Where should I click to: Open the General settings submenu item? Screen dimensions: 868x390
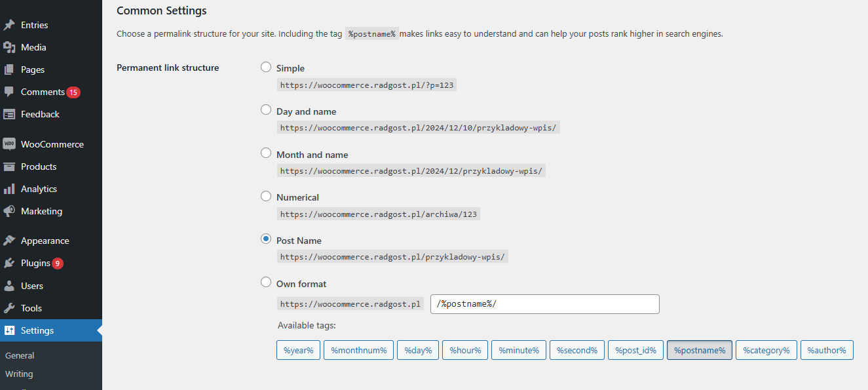[x=20, y=355]
